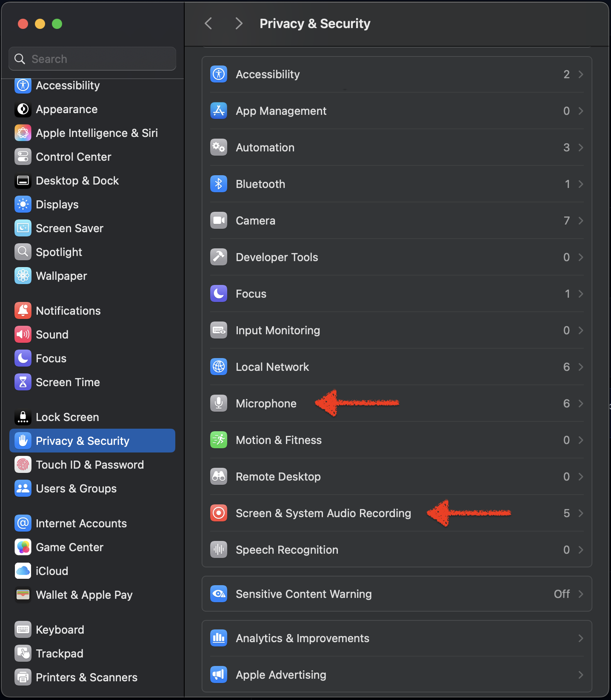The width and height of the screenshot is (611, 700).
Task: Click the Microphone icon in the privacy list
Action: tap(219, 404)
